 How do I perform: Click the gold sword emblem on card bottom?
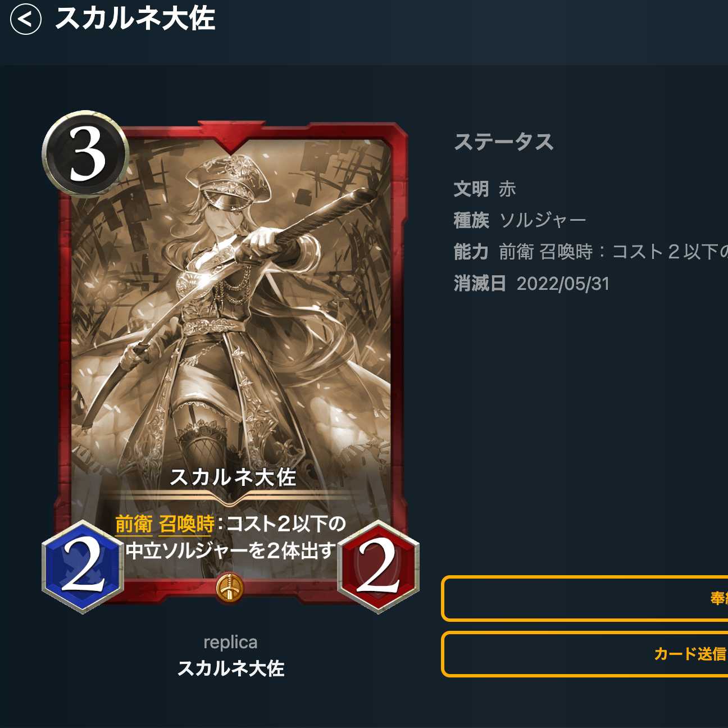229,588
